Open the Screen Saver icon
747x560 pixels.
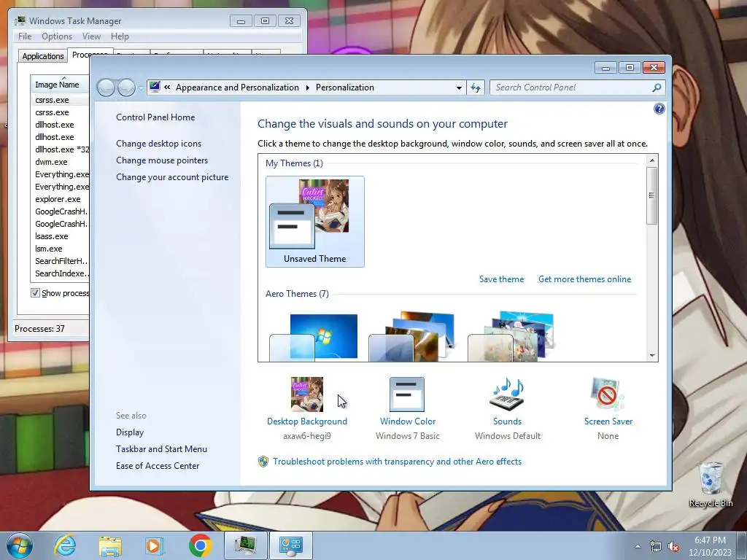608,394
